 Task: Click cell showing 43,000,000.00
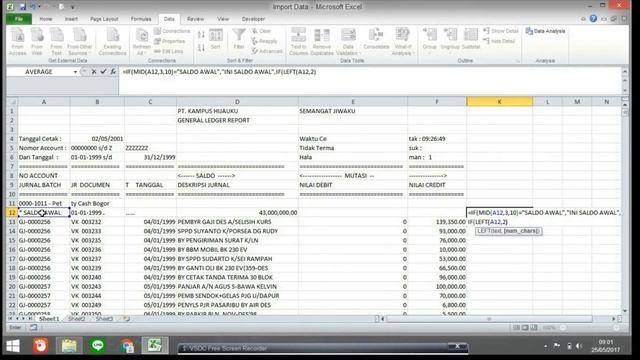click(x=238, y=213)
